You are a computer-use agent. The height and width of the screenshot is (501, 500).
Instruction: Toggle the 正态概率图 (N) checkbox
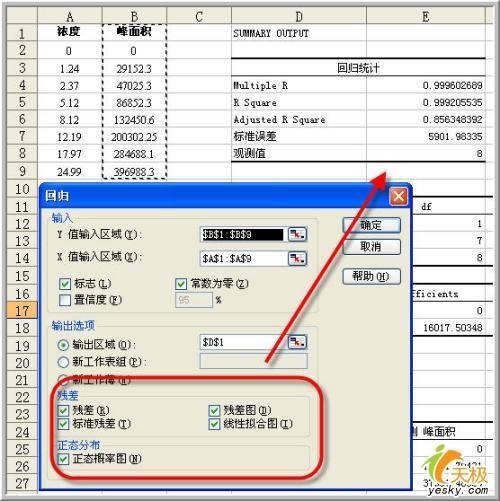point(63,459)
